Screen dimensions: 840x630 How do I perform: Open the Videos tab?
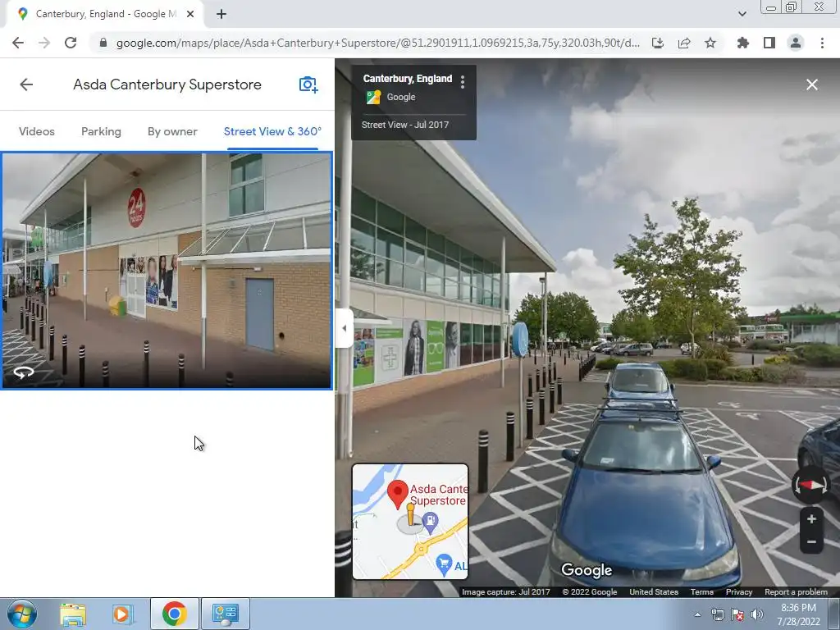coord(36,131)
